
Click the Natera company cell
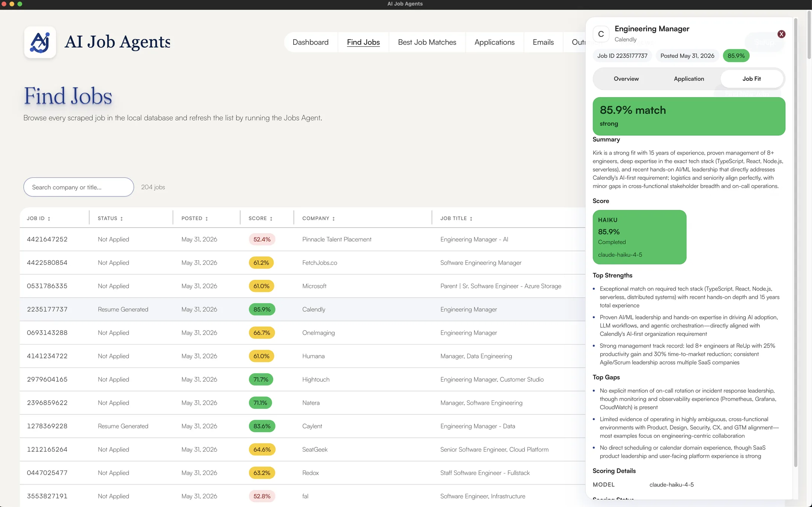click(x=311, y=402)
